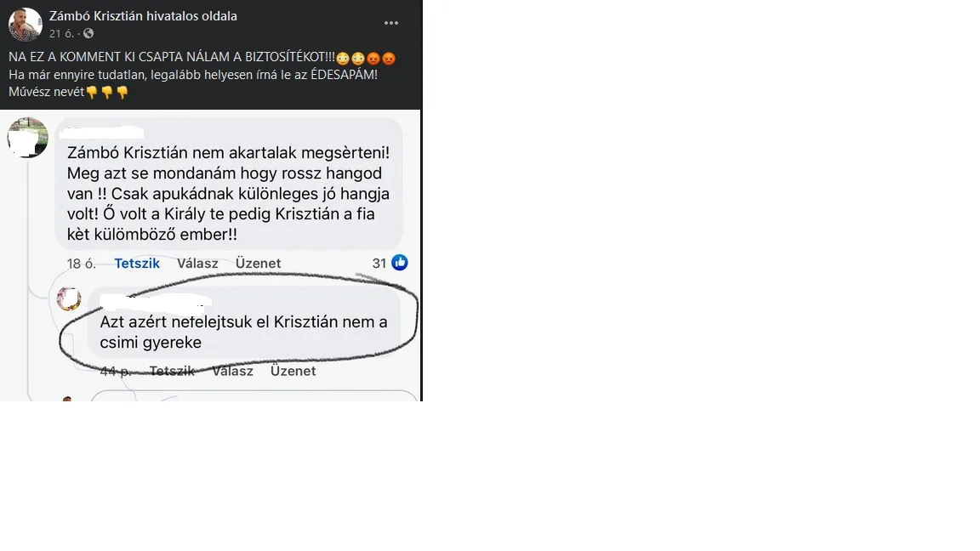The height and width of the screenshot is (551, 980).
Task: Toggle Tetszik on the first comment
Action: 137,263
